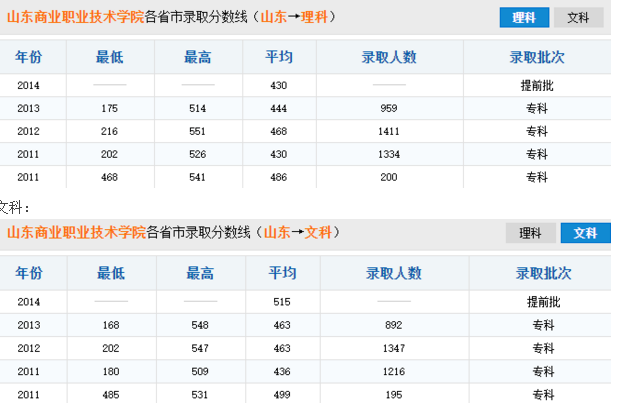619x414 pixels.
Task: Select 2012 year cell in the 理科 table
Action: click(x=28, y=131)
